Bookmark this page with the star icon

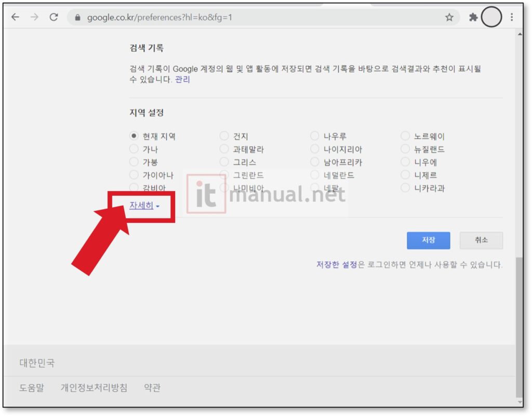(x=449, y=17)
